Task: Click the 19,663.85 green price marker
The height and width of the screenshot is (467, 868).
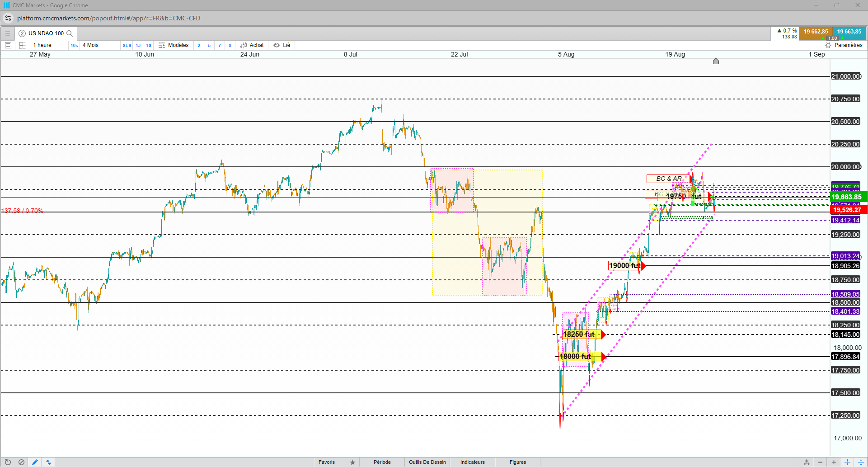Action: (x=847, y=197)
